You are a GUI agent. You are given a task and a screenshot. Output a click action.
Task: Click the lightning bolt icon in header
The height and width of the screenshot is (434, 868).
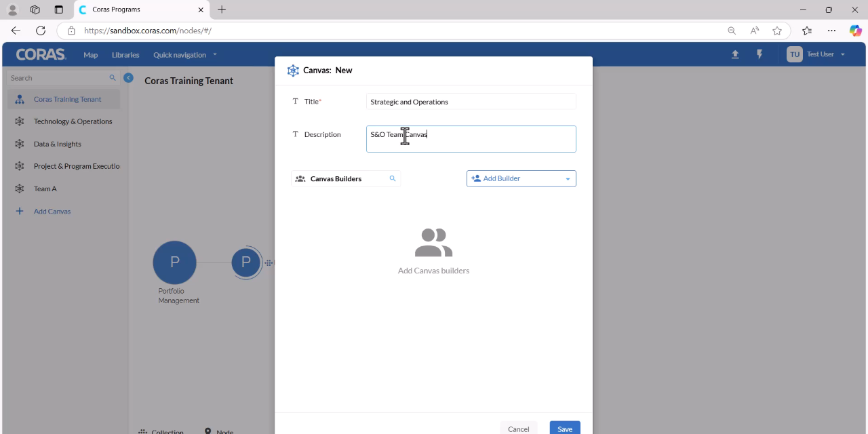(759, 54)
